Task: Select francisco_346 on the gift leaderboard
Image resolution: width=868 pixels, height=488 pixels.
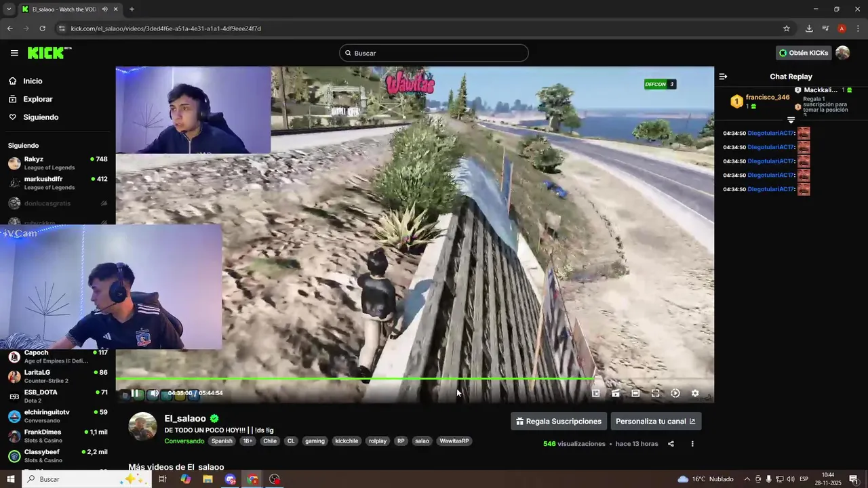Action: [x=760, y=102]
